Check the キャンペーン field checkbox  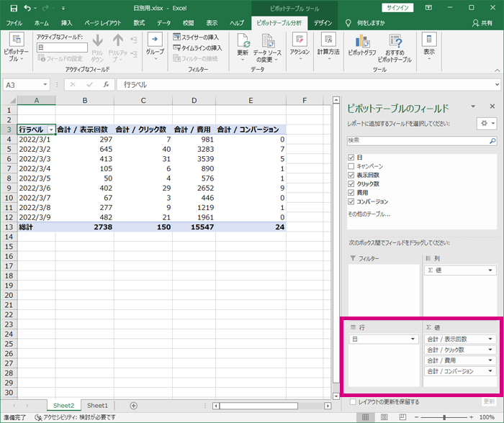(x=351, y=166)
